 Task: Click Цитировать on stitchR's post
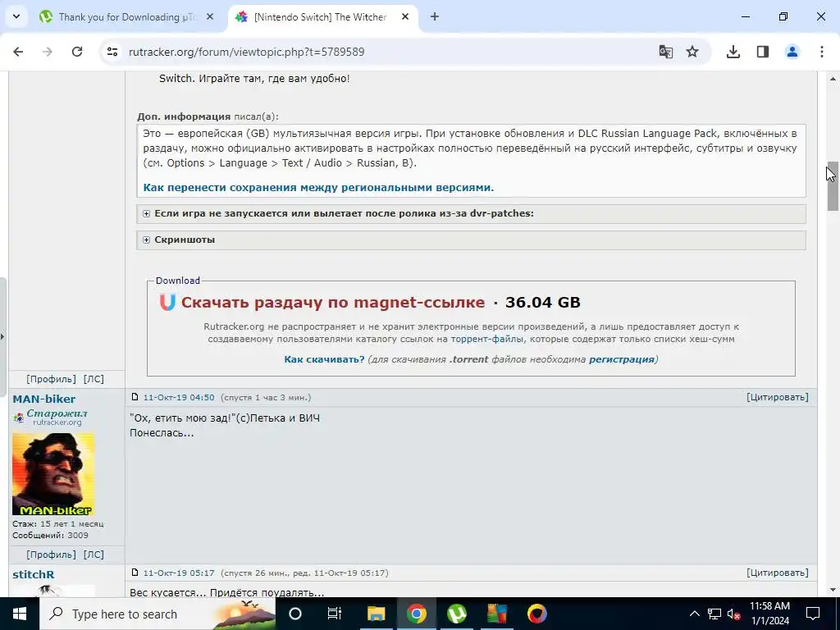[x=778, y=573]
